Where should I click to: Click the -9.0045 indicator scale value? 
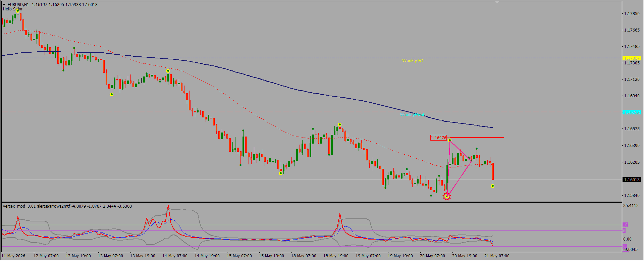point(631,249)
